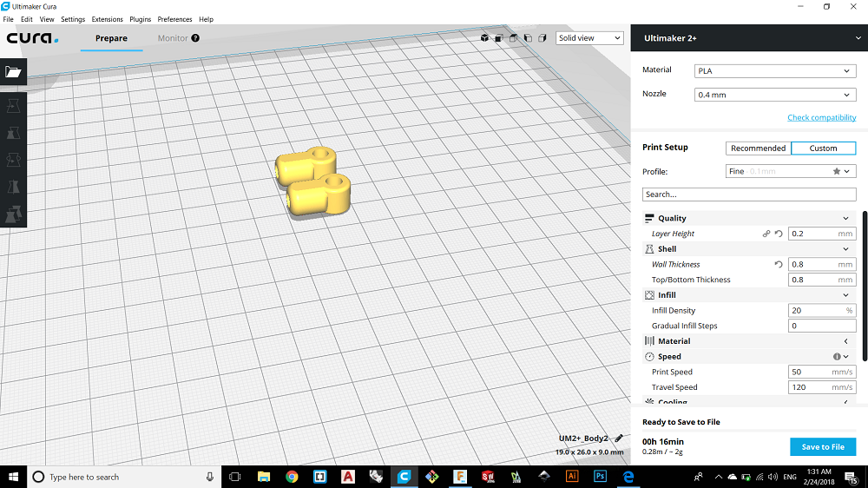Open the Check compatibility link
868x488 pixels.
tap(821, 117)
